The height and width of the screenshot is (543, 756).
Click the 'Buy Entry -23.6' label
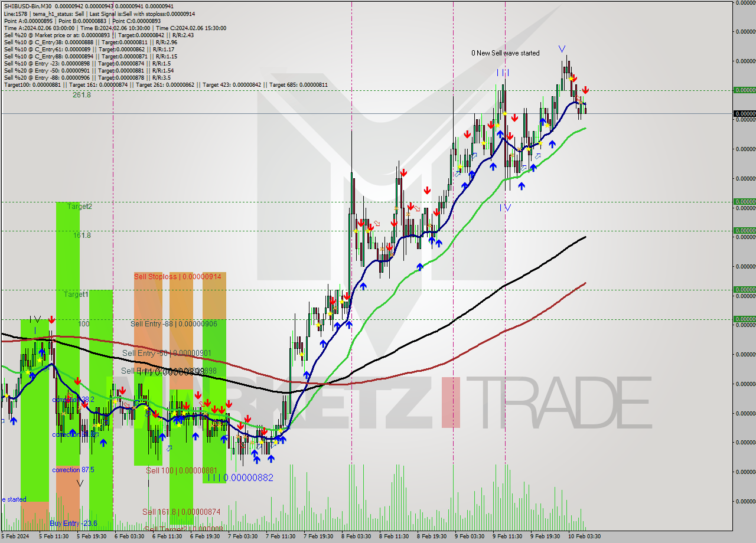click(73, 523)
